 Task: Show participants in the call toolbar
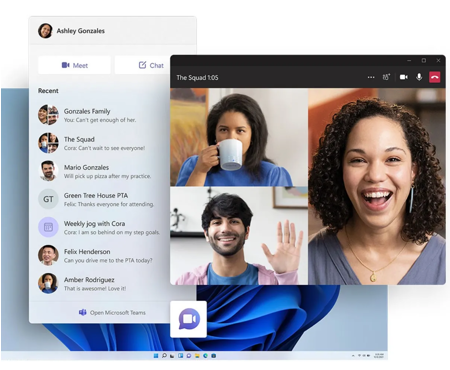(x=386, y=77)
